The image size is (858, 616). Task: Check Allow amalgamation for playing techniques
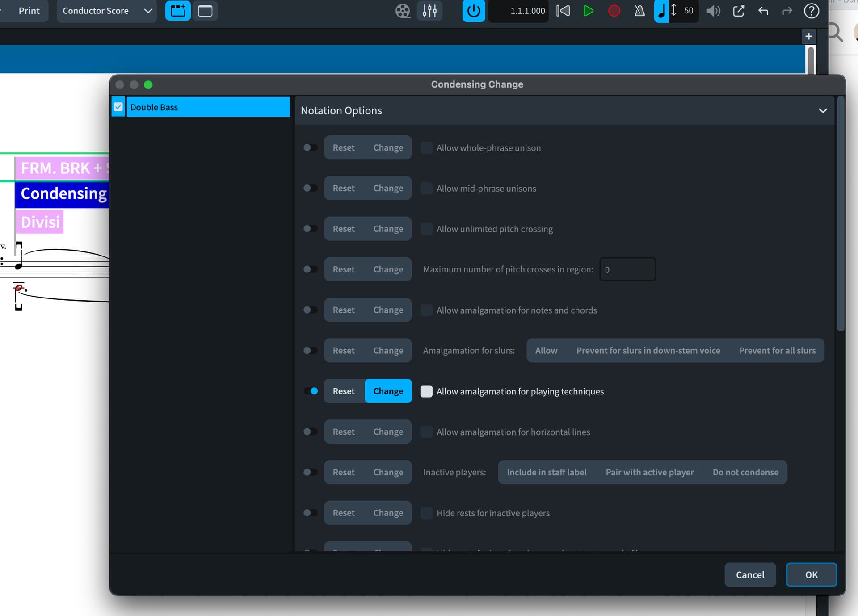(426, 391)
